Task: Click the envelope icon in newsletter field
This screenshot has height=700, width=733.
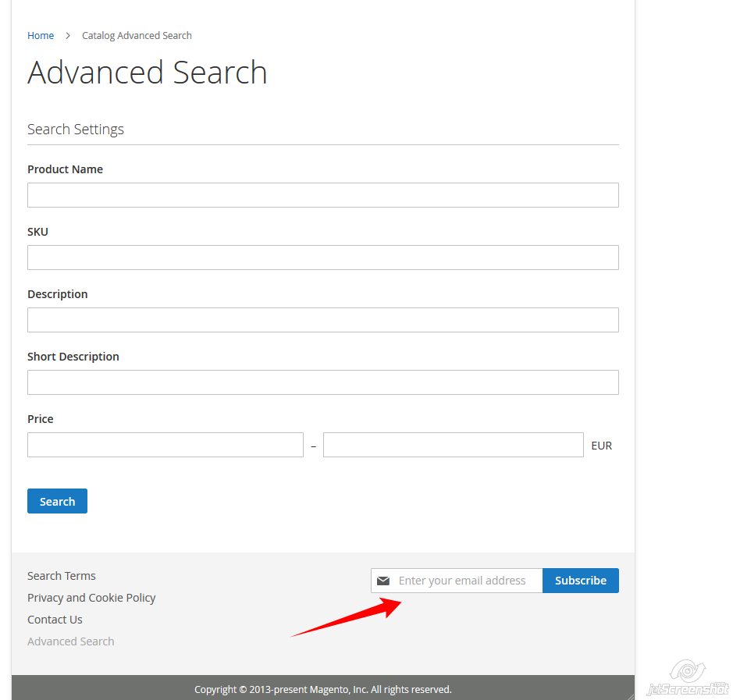Action: click(x=383, y=581)
